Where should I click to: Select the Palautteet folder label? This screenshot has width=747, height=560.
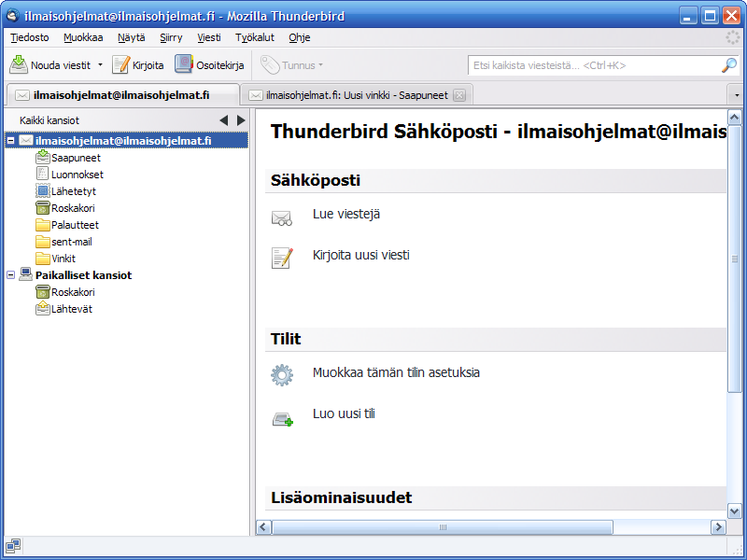(75, 225)
